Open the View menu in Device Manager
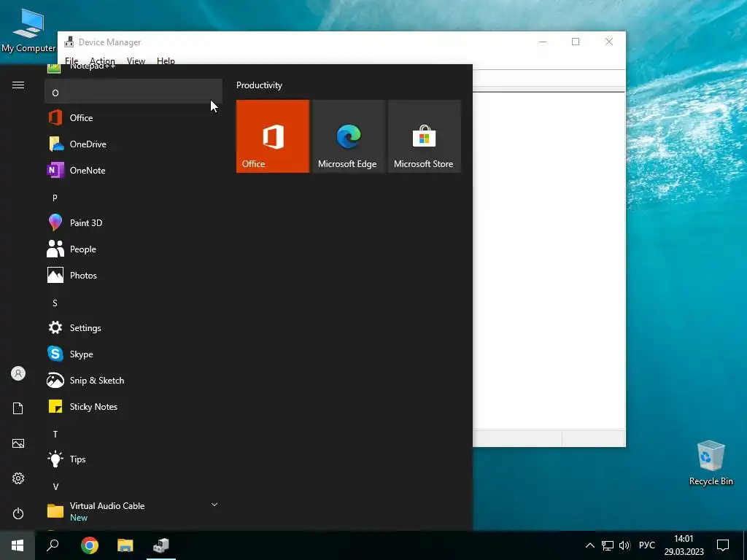Viewport: 747px width, 560px height. pos(136,61)
